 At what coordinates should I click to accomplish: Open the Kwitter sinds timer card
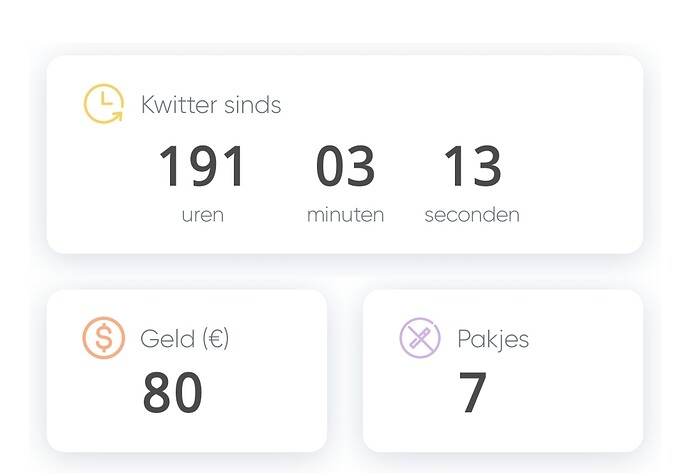pyautogui.click(x=345, y=154)
